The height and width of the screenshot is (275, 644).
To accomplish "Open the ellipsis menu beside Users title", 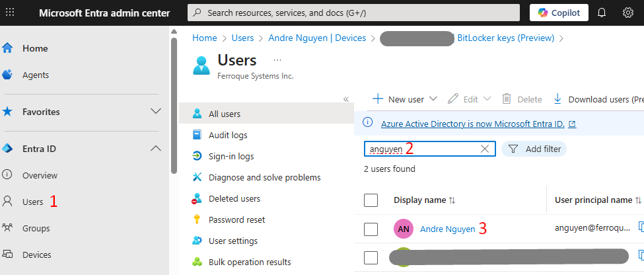I will [277, 60].
